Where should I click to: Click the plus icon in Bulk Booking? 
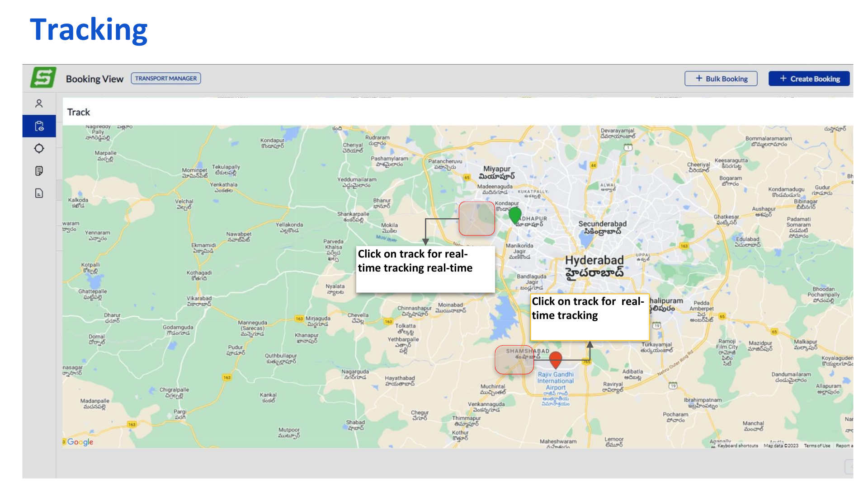click(699, 79)
